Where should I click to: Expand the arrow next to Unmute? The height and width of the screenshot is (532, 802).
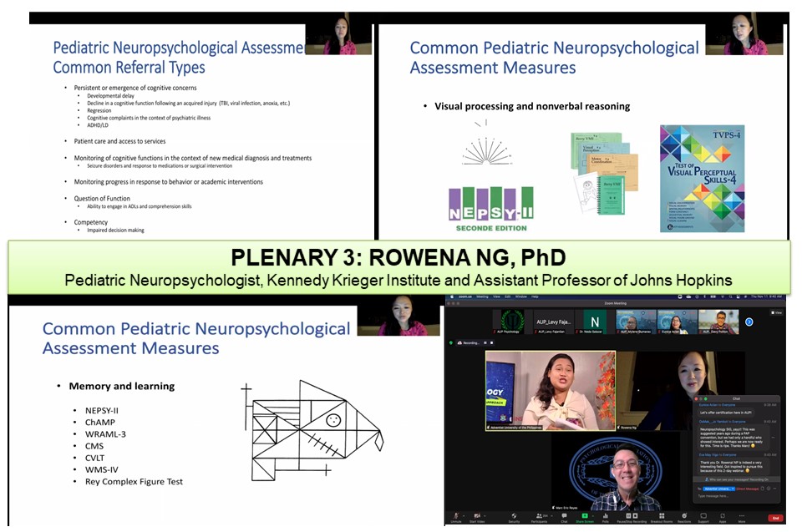click(x=465, y=514)
